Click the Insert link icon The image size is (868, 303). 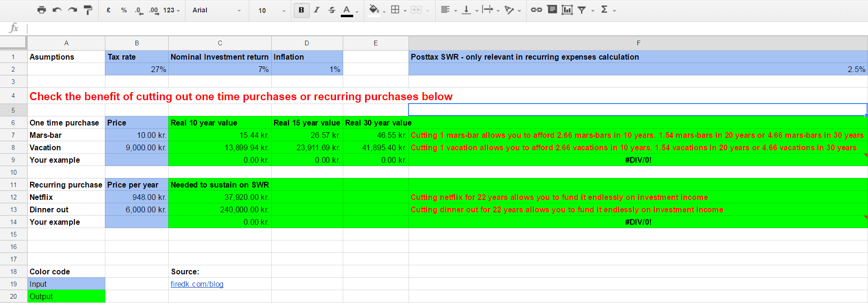pyautogui.click(x=536, y=10)
